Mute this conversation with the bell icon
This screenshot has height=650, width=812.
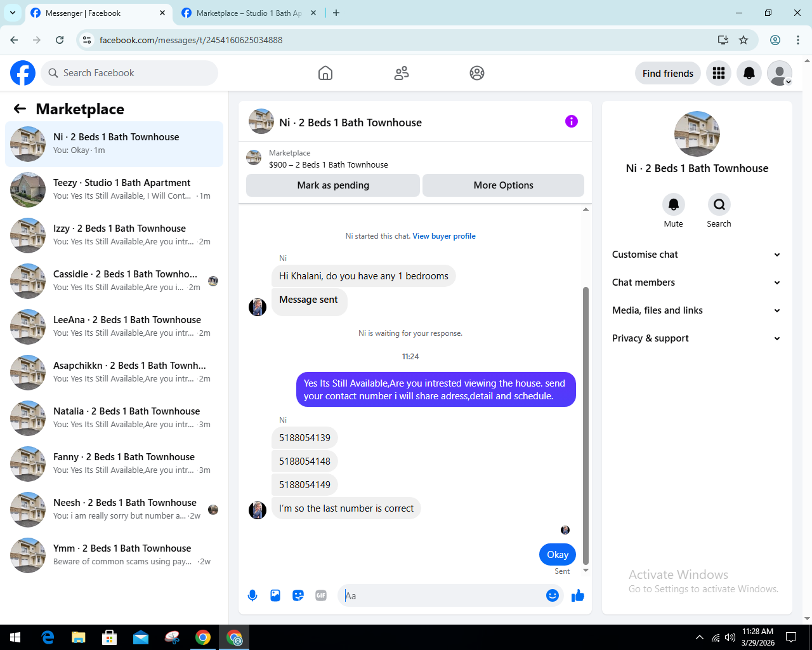(674, 204)
